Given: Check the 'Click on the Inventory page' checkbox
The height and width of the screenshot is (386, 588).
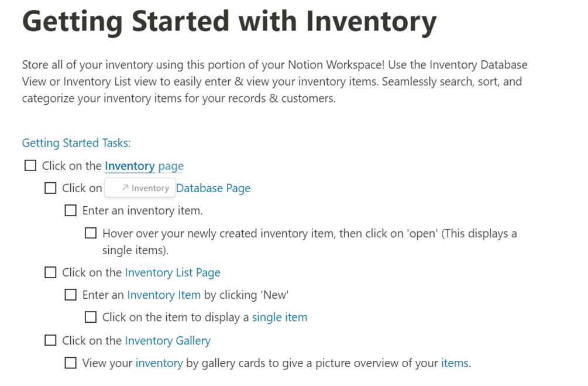Looking at the screenshot, I should click(x=30, y=166).
